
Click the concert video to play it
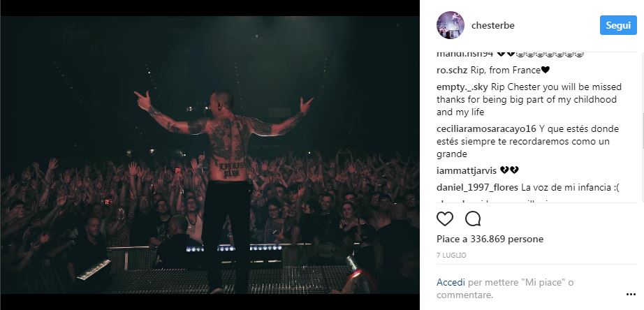coord(210,155)
